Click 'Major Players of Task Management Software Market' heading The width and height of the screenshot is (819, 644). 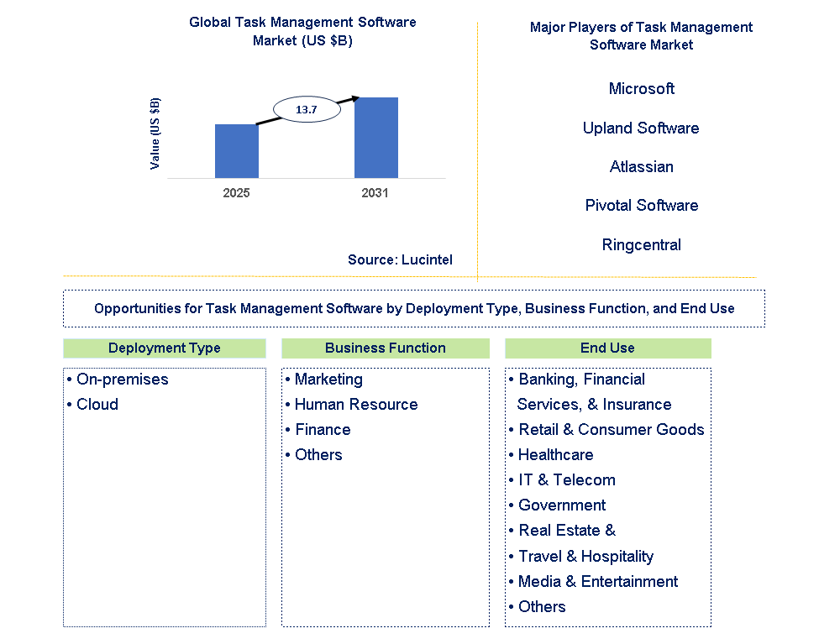(x=641, y=35)
